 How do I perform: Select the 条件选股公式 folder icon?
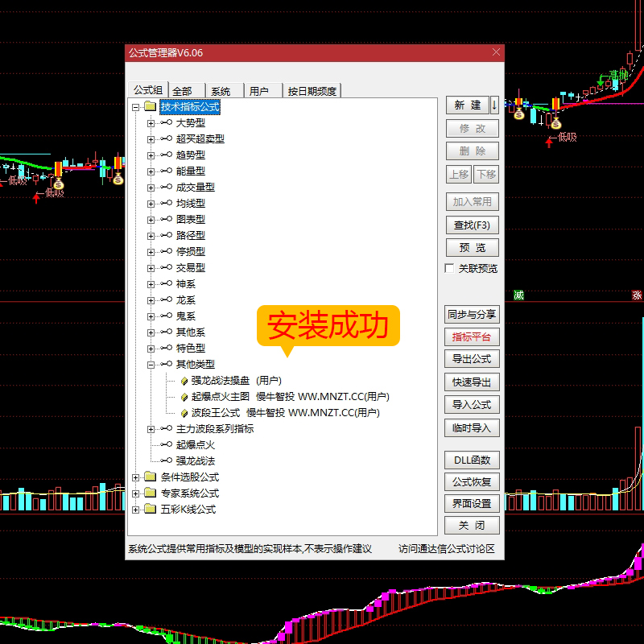click(x=151, y=477)
